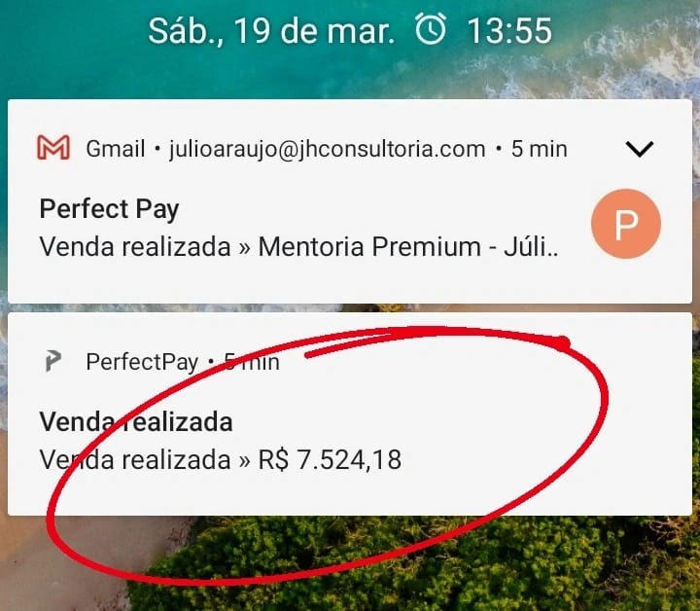Open the bold Venda realizada notification title

(136, 421)
